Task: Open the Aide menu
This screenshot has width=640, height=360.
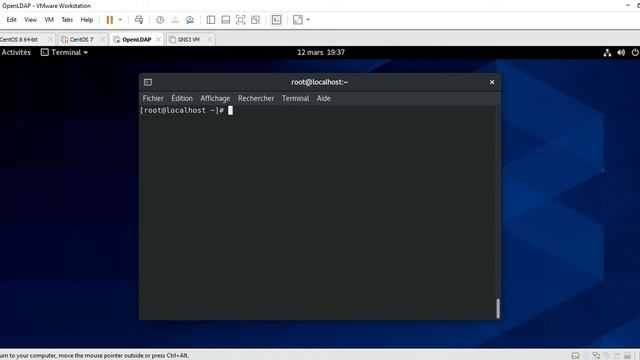Action: point(324,98)
